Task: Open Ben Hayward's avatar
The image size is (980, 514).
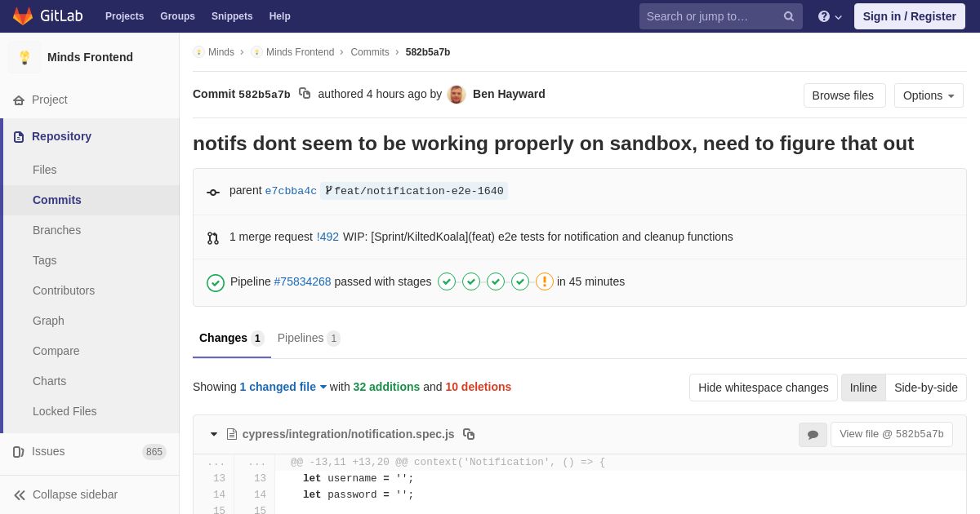Action: (x=457, y=95)
